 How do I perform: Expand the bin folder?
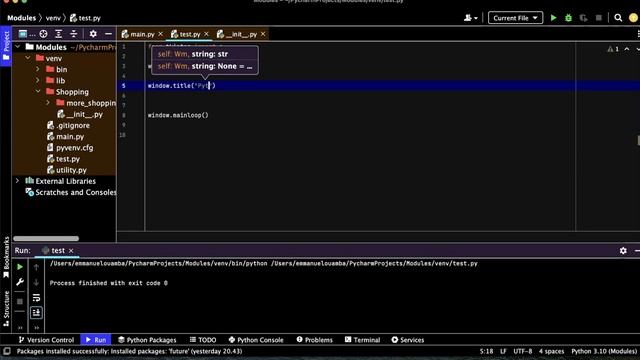[x=38, y=69]
